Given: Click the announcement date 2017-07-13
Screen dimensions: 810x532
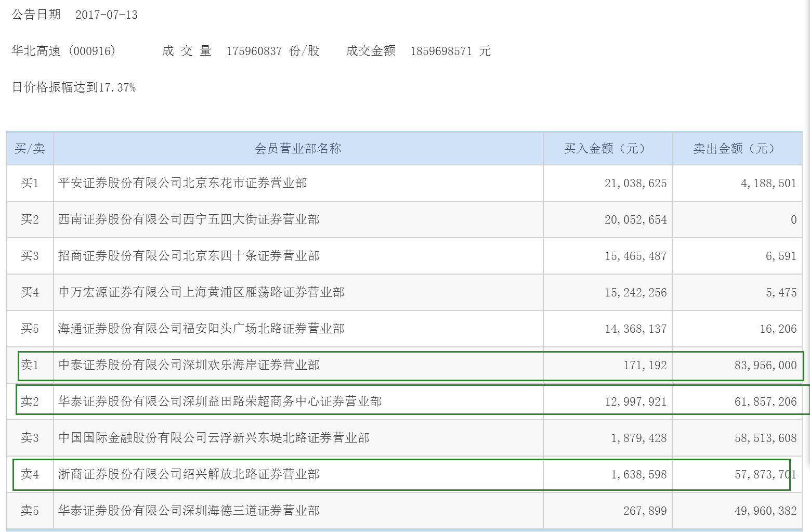Looking at the screenshot, I should pyautogui.click(x=106, y=15).
